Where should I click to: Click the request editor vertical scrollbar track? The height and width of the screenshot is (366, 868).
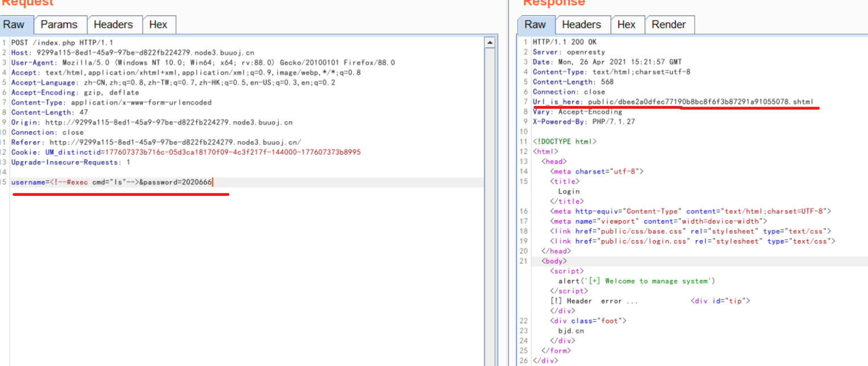point(490,207)
